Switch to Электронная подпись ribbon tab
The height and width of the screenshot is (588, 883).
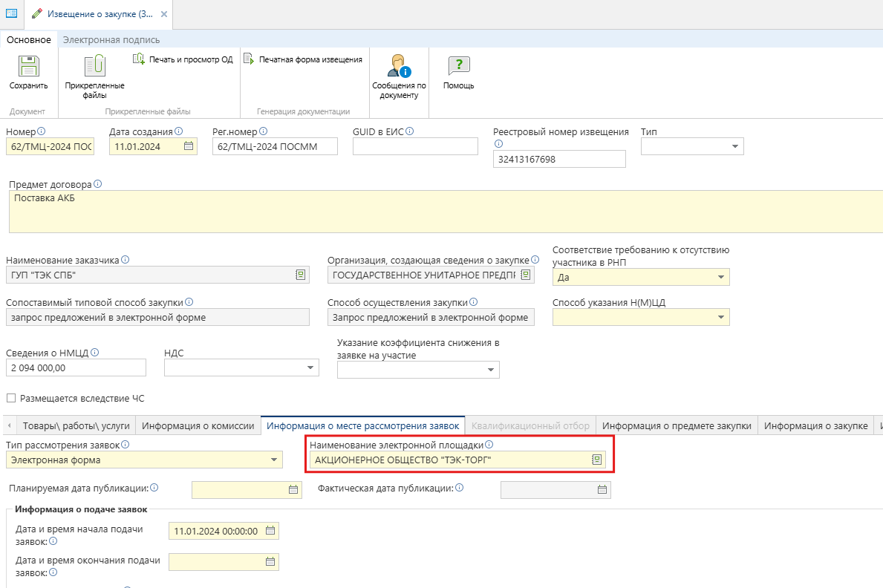click(x=111, y=40)
